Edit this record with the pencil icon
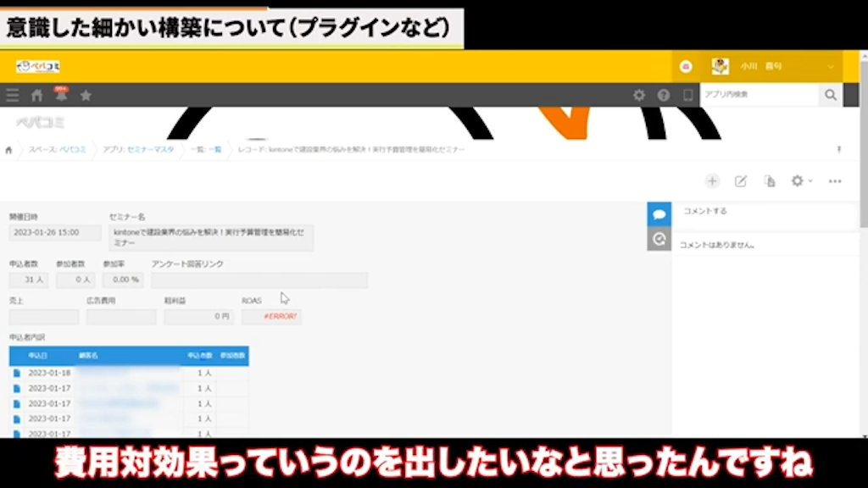868x488 pixels. (x=740, y=181)
